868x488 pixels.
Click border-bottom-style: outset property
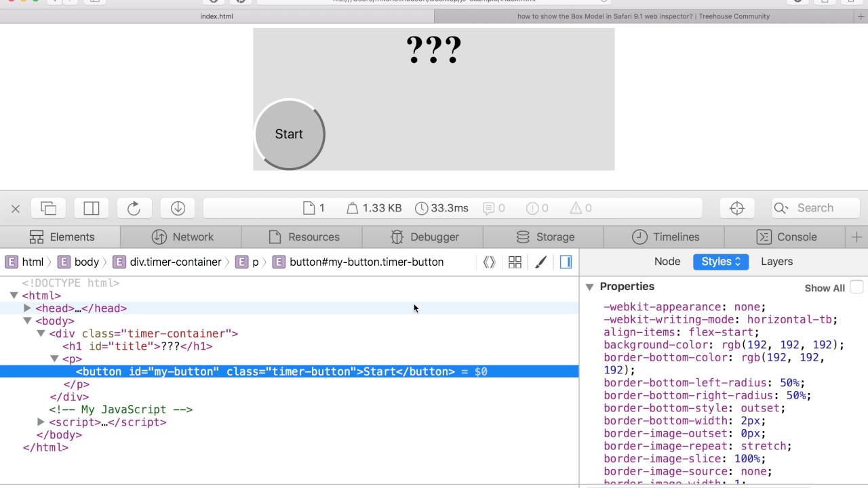click(694, 408)
